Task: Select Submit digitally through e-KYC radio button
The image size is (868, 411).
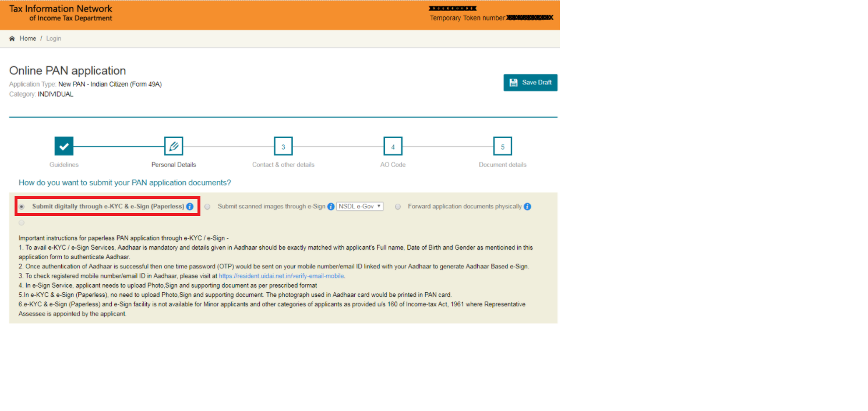Action: tap(22, 207)
